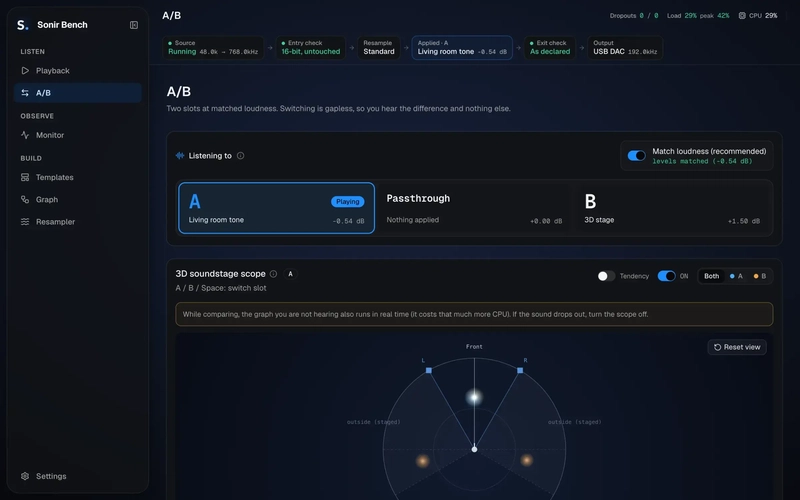Click the Sonir Bench logo icon
The image size is (800, 500).
click(x=22, y=25)
